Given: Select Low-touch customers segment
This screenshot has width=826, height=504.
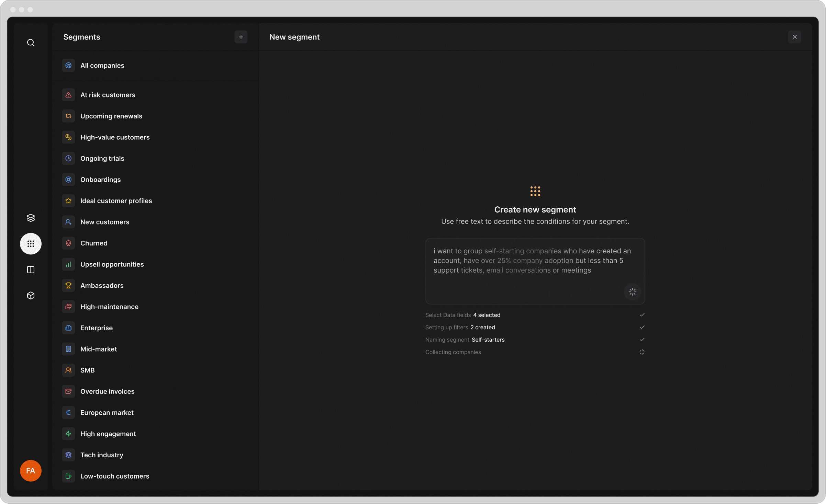Looking at the screenshot, I should point(114,476).
